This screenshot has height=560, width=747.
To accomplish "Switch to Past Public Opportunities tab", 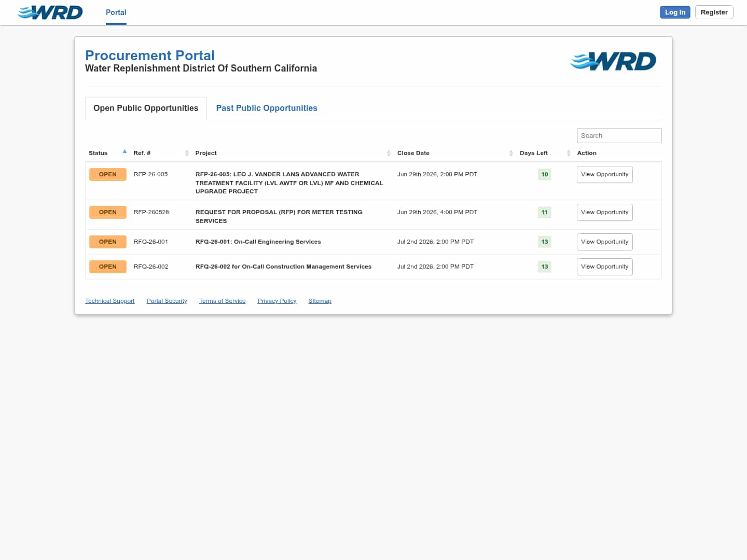I will coord(267,108).
